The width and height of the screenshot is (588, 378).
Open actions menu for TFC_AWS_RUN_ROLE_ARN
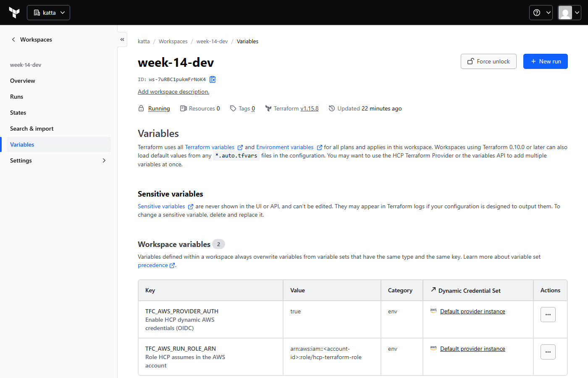click(548, 352)
